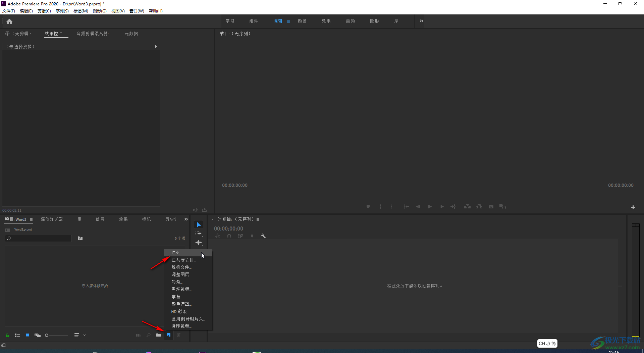The image size is (644, 353).
Task: Open the 文件(F) menu
Action: click(x=9, y=11)
